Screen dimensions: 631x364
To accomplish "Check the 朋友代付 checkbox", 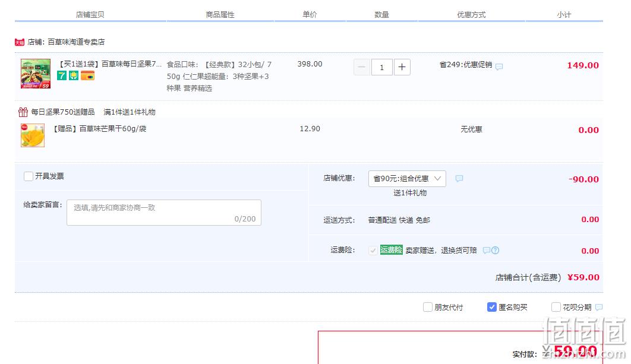I will click(x=427, y=307).
